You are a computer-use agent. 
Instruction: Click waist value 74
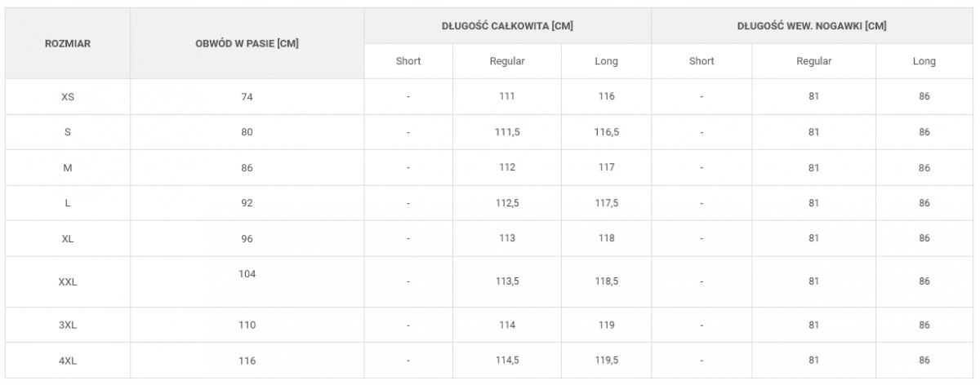point(247,96)
